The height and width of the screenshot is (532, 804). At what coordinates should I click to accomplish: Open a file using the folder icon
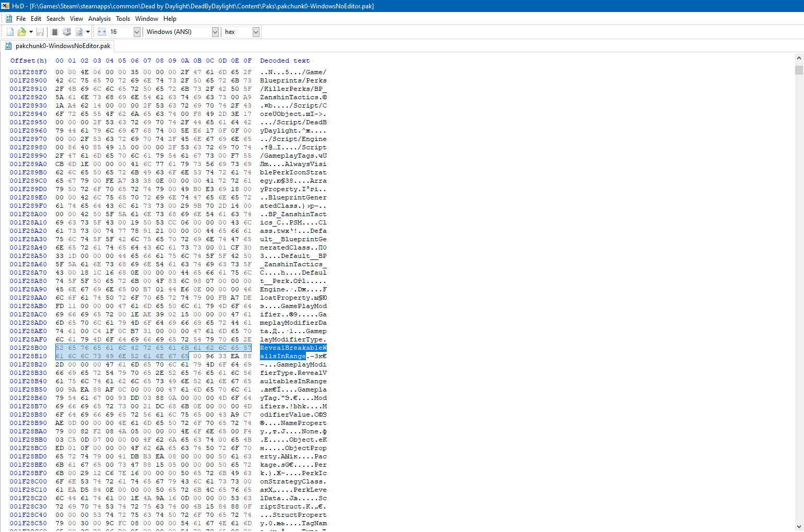pyautogui.click(x=22, y=32)
